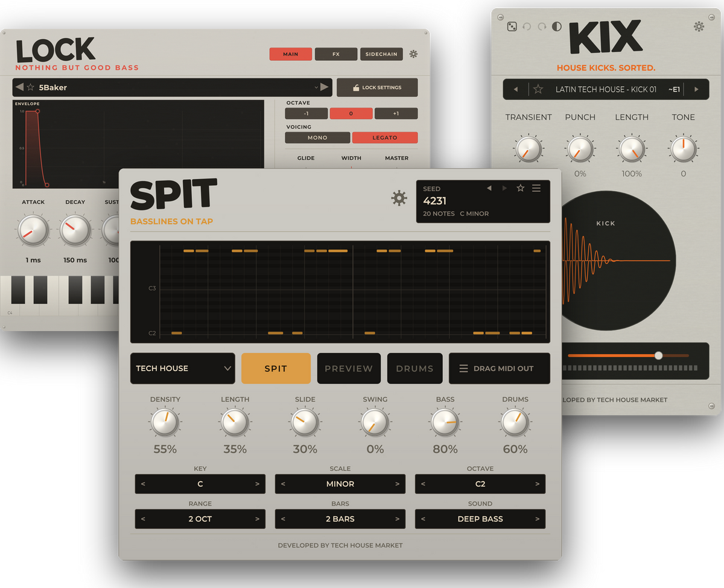Viewport: 724px width, 588px height.
Task: Select previous Key left arrow
Action: [x=143, y=484]
